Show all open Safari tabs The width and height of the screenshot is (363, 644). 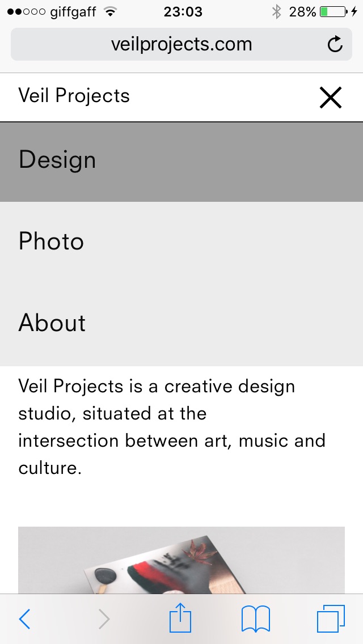[x=331, y=618]
